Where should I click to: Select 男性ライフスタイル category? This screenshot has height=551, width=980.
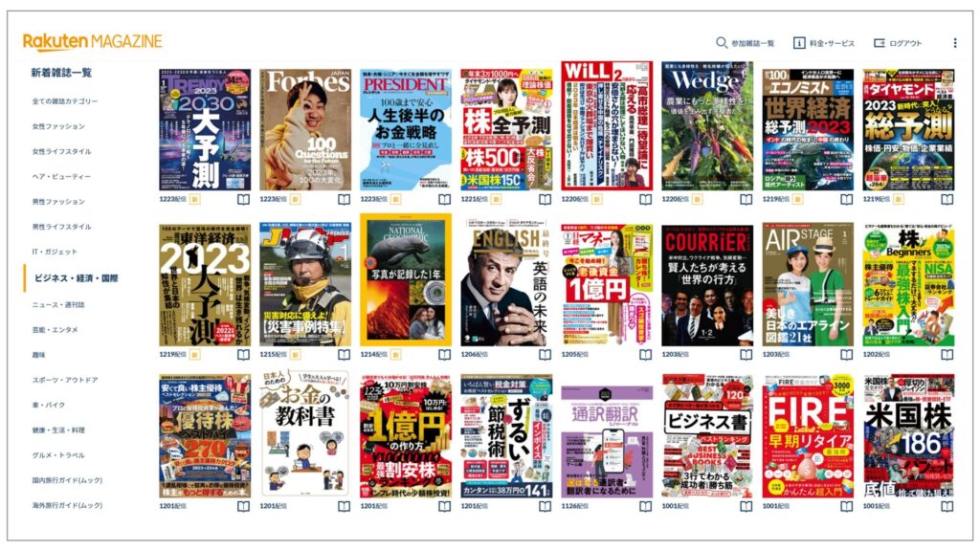[62, 227]
